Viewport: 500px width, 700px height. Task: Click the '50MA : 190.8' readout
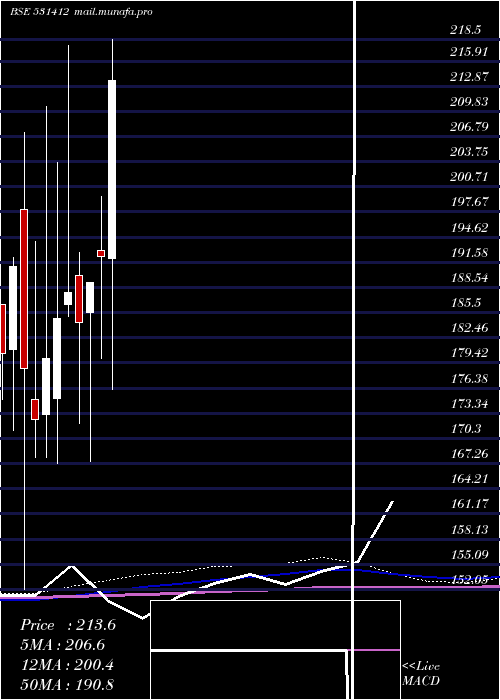(67, 684)
